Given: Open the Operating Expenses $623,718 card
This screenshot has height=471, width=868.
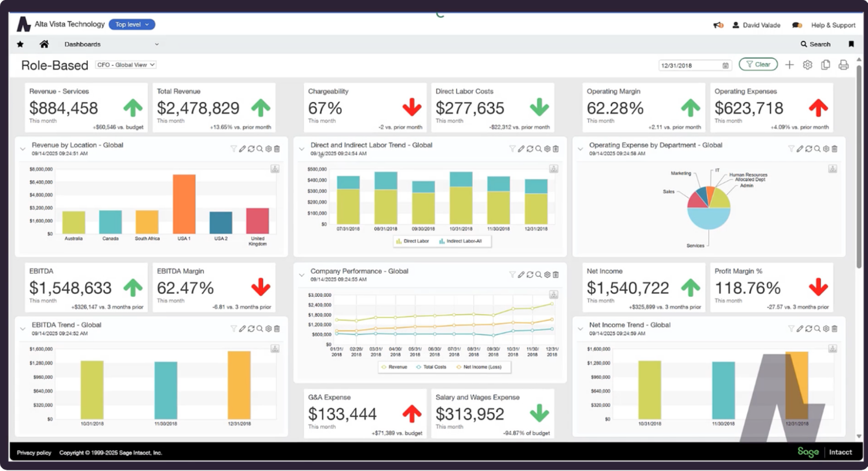Looking at the screenshot, I should pyautogui.click(x=771, y=108).
